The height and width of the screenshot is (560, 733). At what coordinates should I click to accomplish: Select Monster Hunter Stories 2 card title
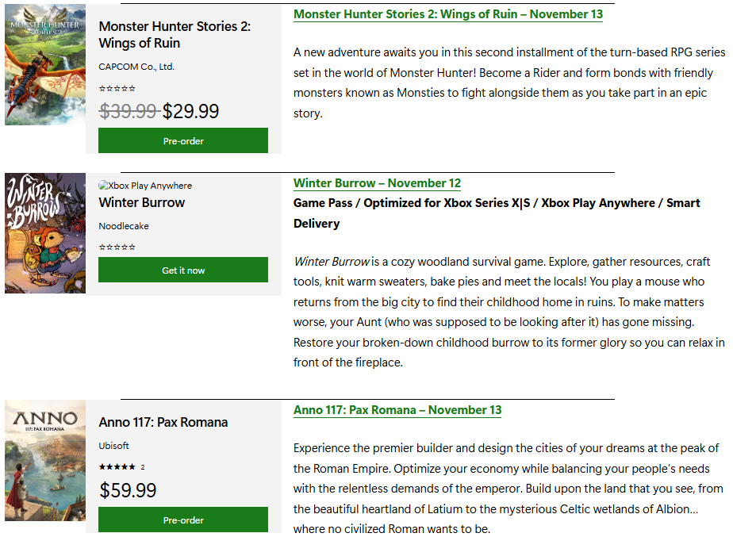click(175, 35)
